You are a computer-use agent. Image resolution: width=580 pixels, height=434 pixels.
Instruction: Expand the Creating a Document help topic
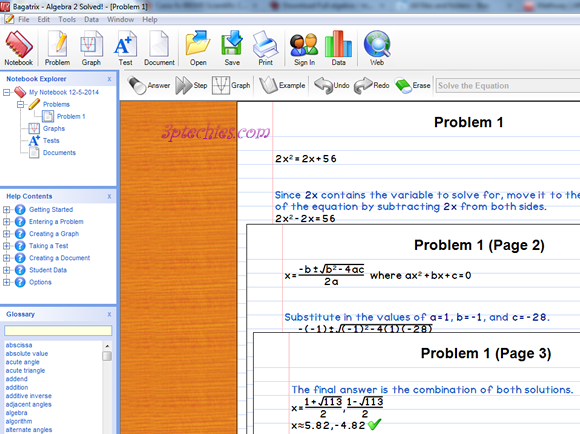pyautogui.click(x=6, y=258)
